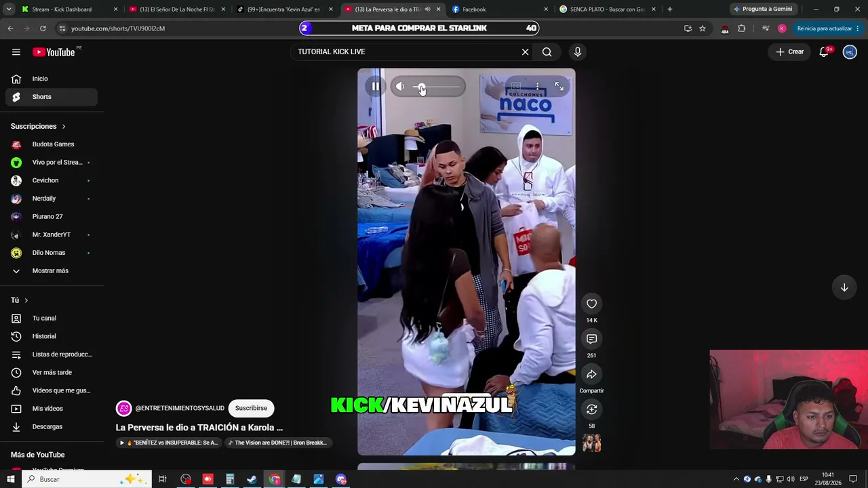Switch to the SENCA PLATO search tab

coord(608,9)
